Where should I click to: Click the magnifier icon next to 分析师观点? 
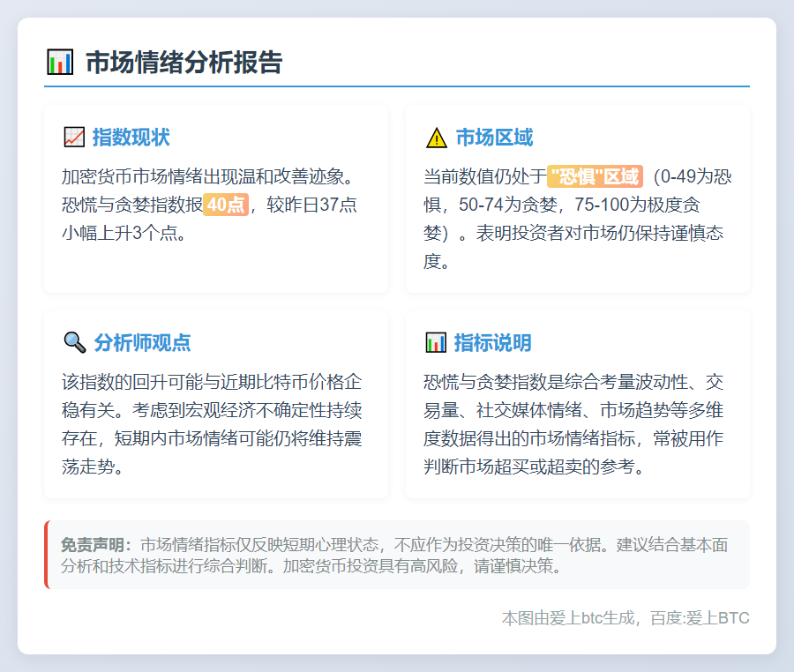74,342
